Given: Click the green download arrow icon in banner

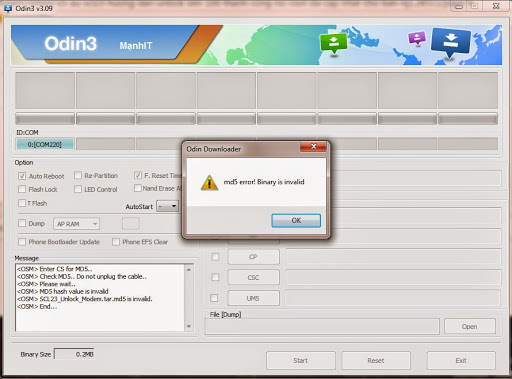Looking at the screenshot, I should pyautogui.click(x=333, y=43).
